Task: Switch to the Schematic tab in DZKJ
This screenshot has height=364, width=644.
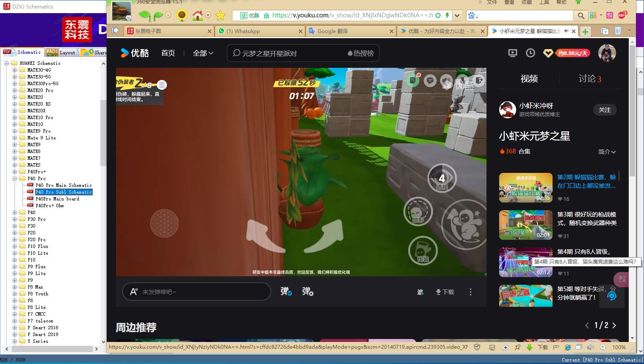Action: click(x=22, y=52)
